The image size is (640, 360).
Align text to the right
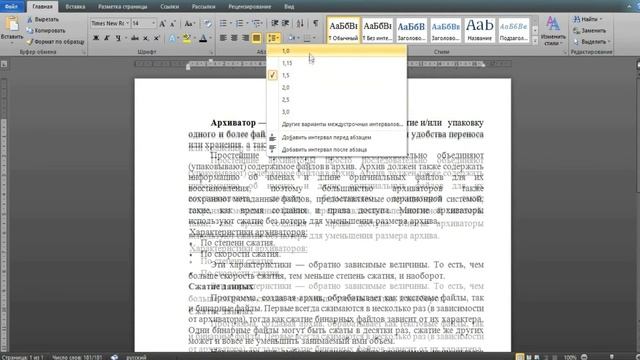pos(245,38)
